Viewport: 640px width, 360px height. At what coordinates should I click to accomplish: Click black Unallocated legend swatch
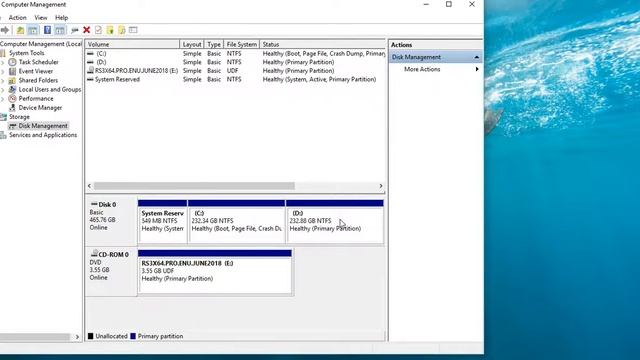click(91, 336)
